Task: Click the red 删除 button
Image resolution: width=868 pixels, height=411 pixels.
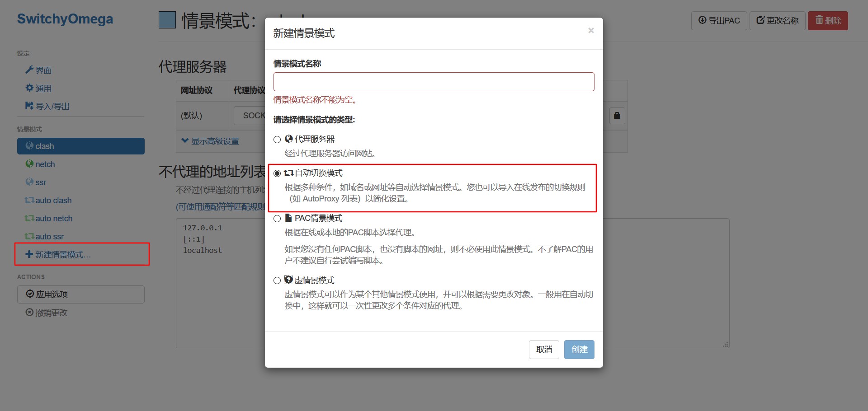Action: point(828,21)
